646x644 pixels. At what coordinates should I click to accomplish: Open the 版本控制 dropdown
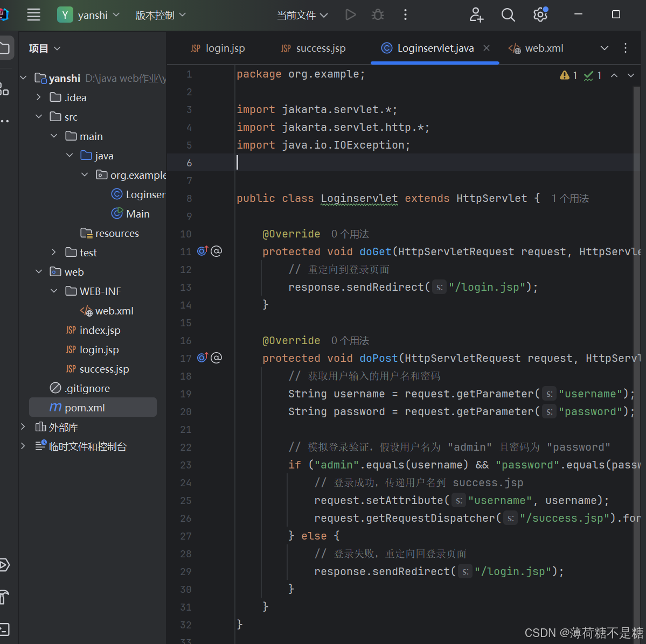[160, 15]
